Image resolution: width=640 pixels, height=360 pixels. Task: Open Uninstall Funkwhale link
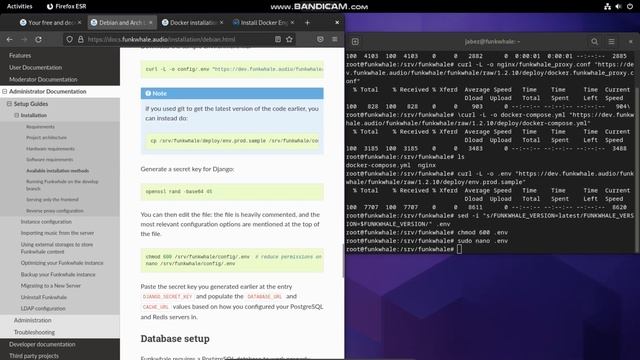pyautogui.click(x=44, y=297)
